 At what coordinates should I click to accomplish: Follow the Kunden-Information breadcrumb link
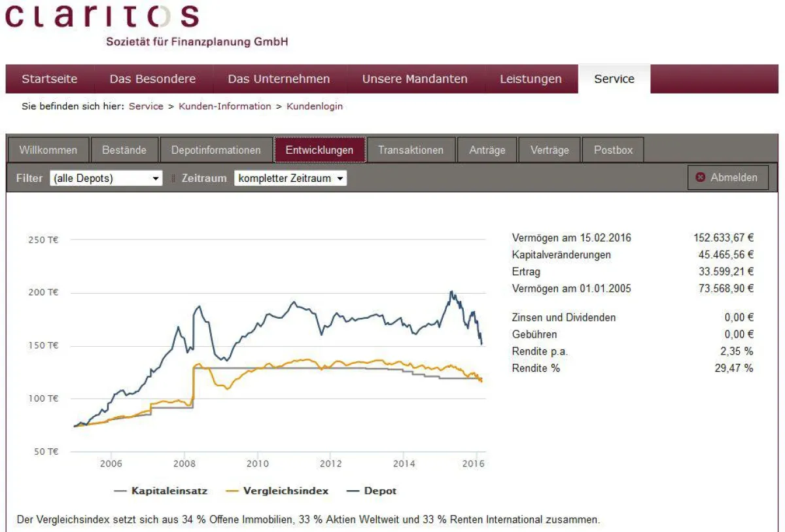(x=225, y=106)
